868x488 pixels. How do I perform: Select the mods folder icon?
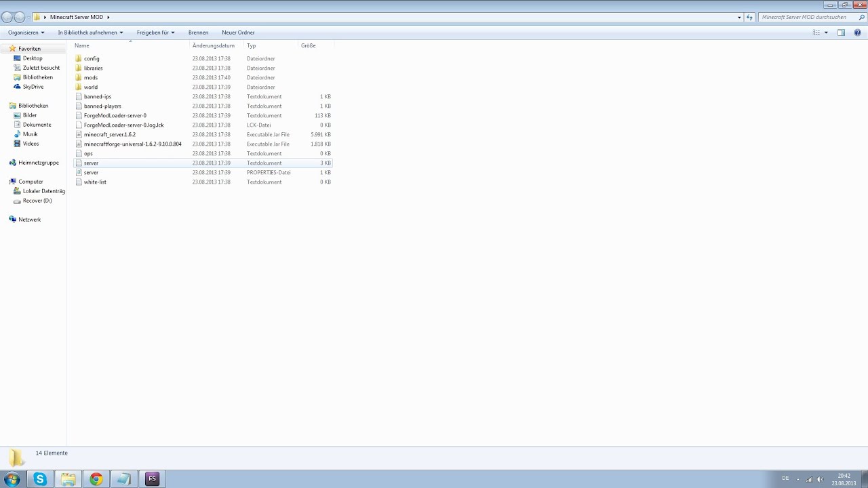click(x=79, y=77)
